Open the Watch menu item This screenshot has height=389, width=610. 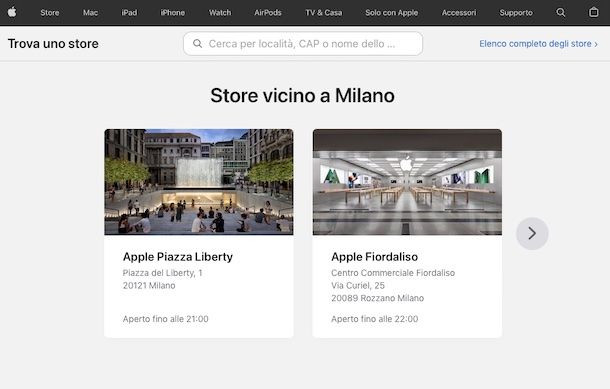(220, 13)
